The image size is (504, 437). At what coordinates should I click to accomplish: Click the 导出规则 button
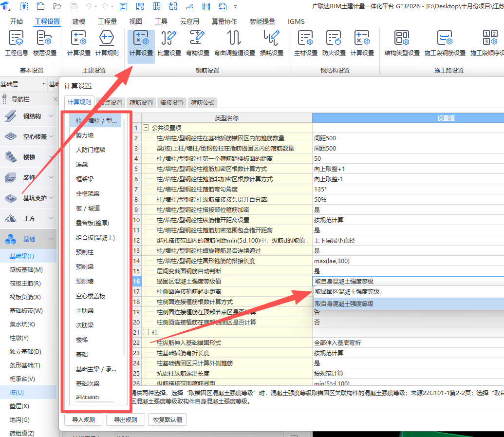click(125, 419)
